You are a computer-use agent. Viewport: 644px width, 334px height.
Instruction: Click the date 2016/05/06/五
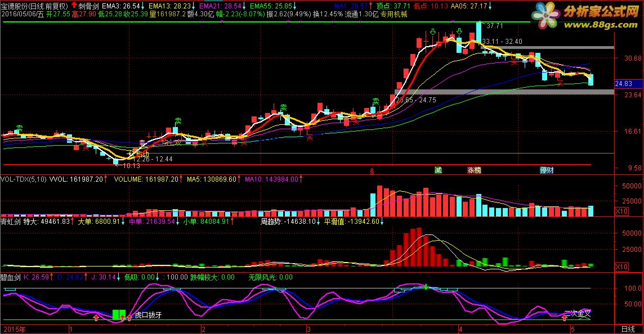pos(22,15)
